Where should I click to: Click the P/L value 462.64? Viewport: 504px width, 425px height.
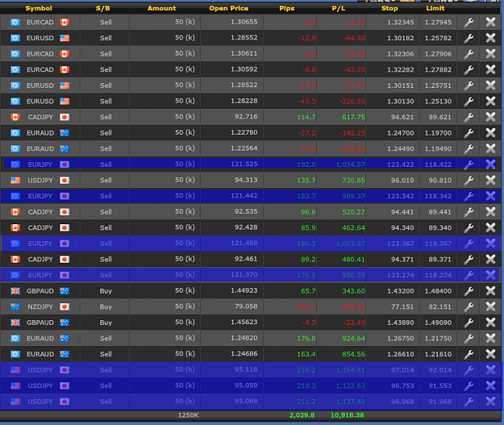tap(353, 227)
